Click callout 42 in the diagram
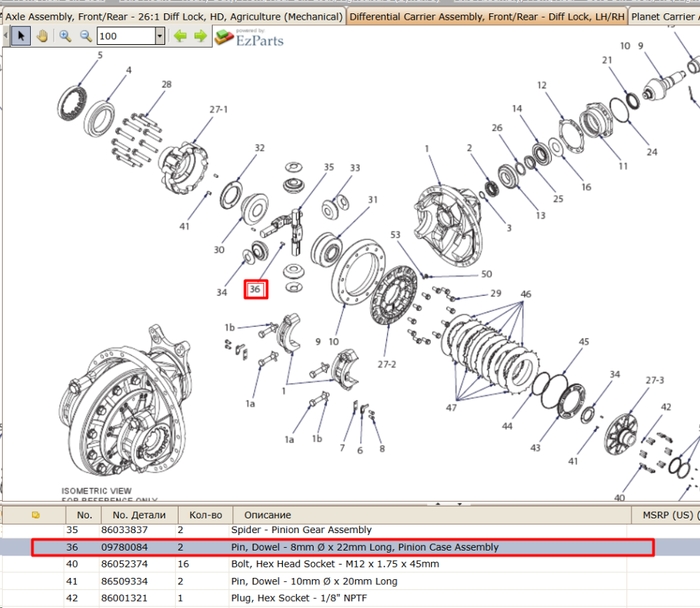The width and height of the screenshot is (700, 608). pos(666,407)
